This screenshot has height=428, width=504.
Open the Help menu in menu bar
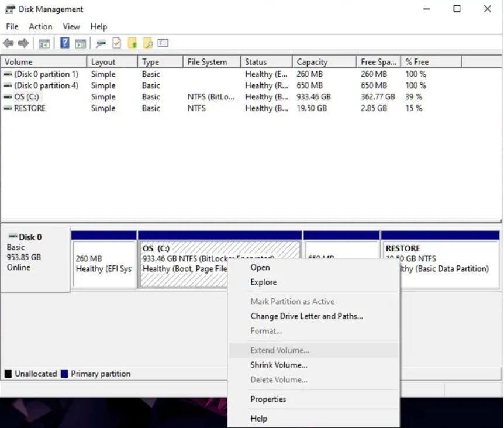[x=99, y=27]
